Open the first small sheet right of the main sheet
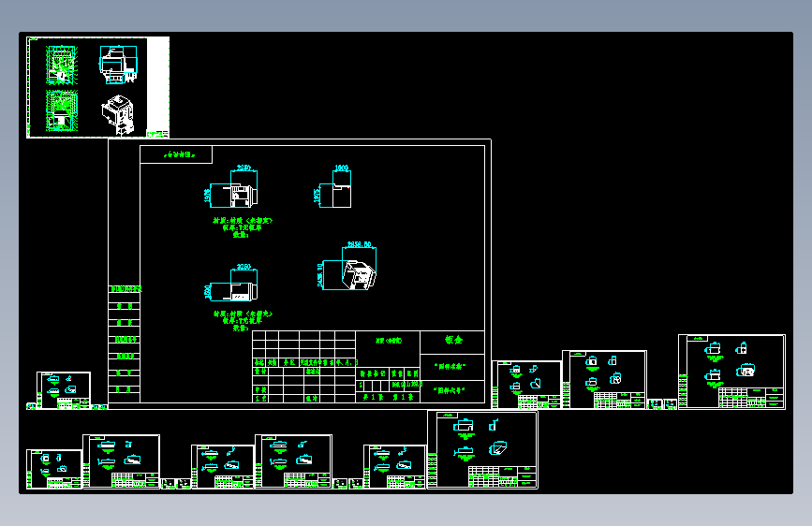 tap(526, 385)
